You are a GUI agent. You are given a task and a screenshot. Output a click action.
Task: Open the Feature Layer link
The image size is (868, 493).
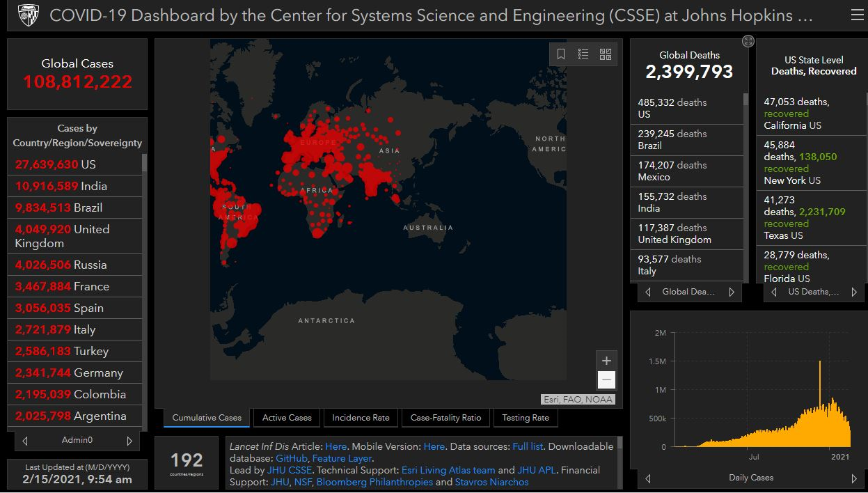[342, 458]
